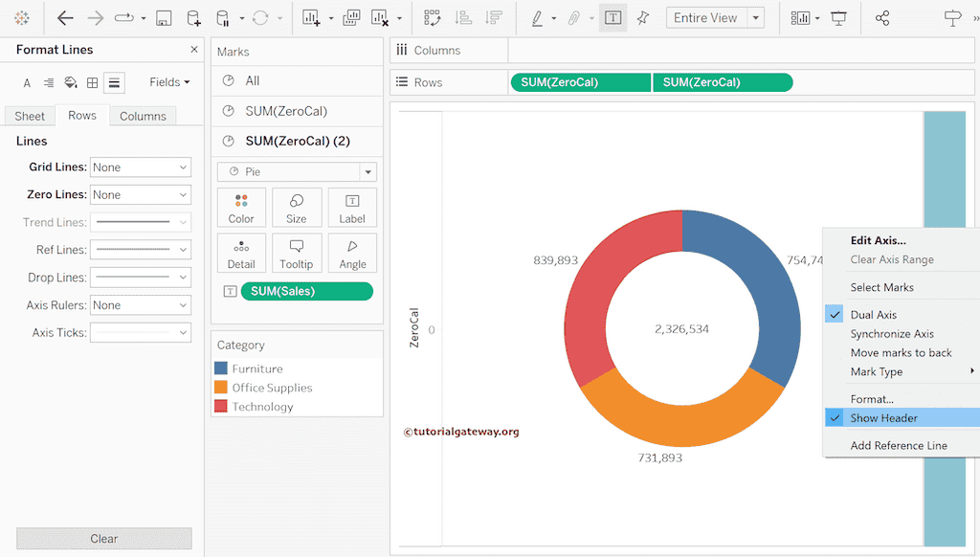Screen dimensions: 980x557
Task: Click the blue Furniture color swatch
Action: click(x=221, y=368)
